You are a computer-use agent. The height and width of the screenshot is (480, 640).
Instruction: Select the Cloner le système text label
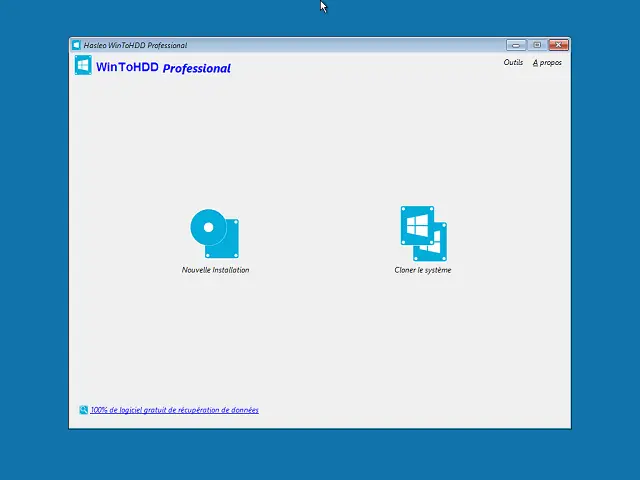tap(423, 270)
